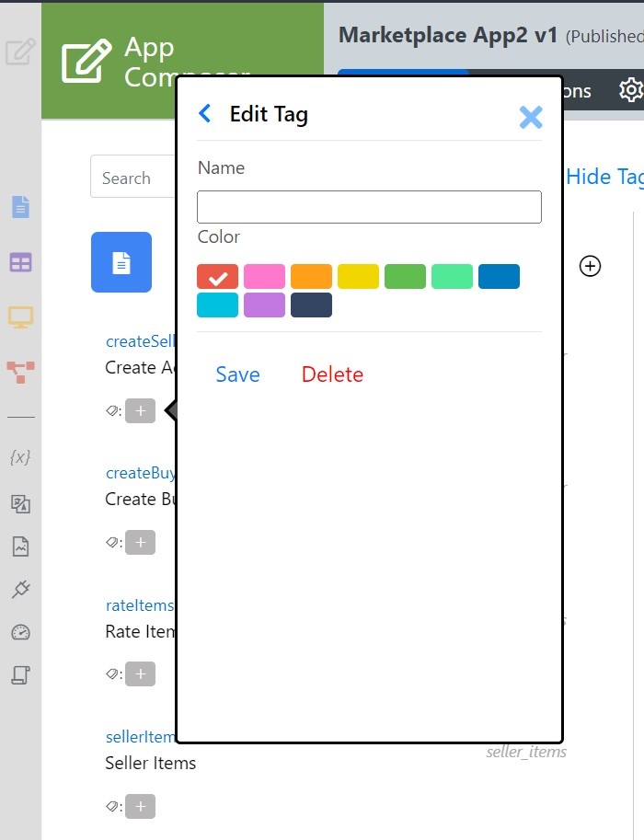644x840 pixels.
Task: Save the tag
Action: coord(237,374)
